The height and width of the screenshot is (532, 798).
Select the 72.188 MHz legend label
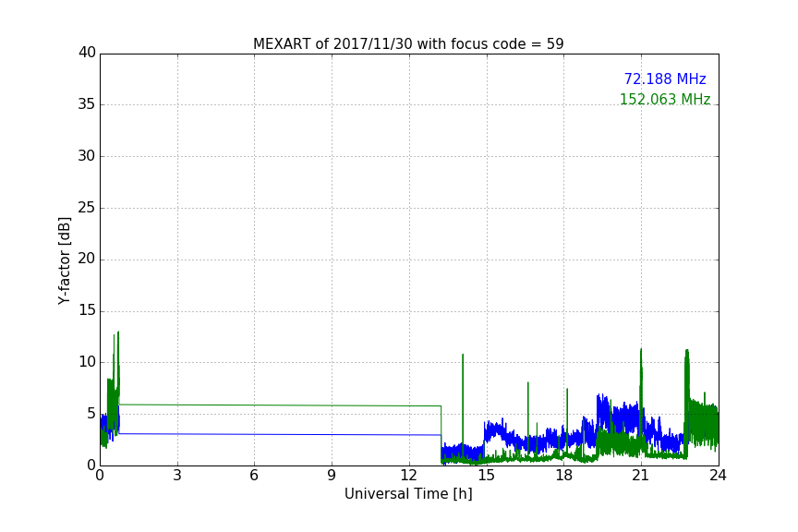click(x=665, y=79)
